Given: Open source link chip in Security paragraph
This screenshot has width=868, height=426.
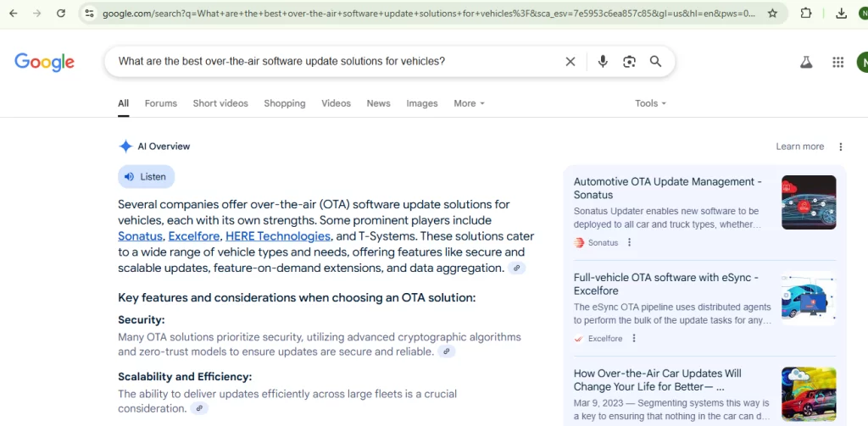Looking at the screenshot, I should (x=446, y=351).
